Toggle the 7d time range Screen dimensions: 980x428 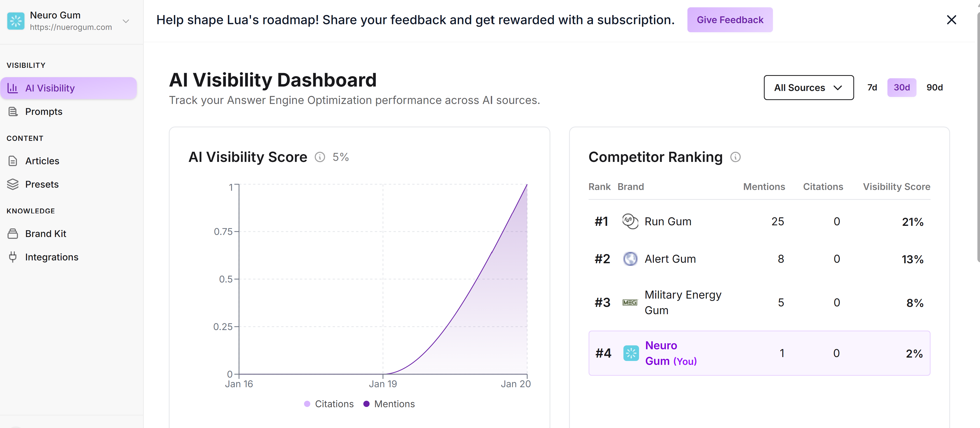pyautogui.click(x=872, y=87)
